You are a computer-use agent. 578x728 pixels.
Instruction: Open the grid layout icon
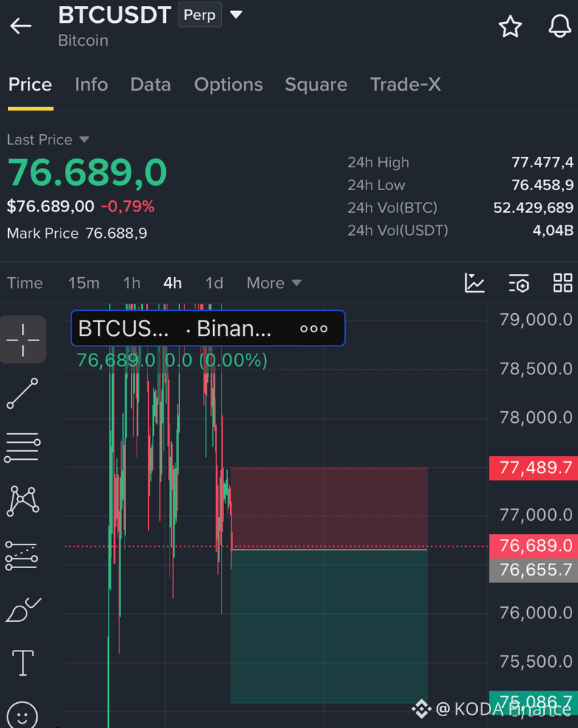pos(563,283)
